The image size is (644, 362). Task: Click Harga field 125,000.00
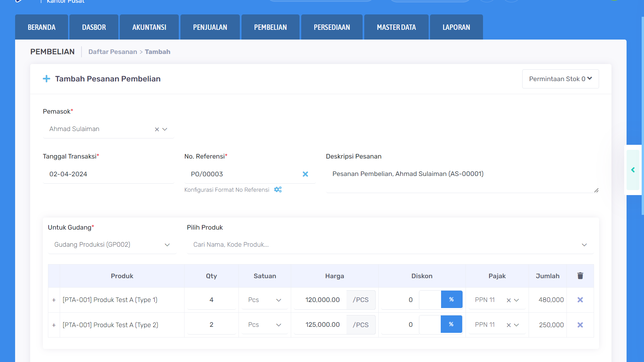point(320,325)
